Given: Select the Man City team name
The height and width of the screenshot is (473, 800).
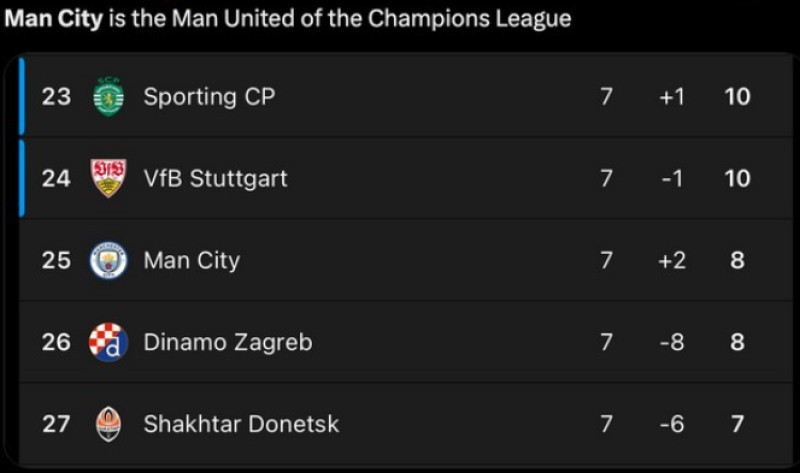Looking at the screenshot, I should tap(191, 260).
